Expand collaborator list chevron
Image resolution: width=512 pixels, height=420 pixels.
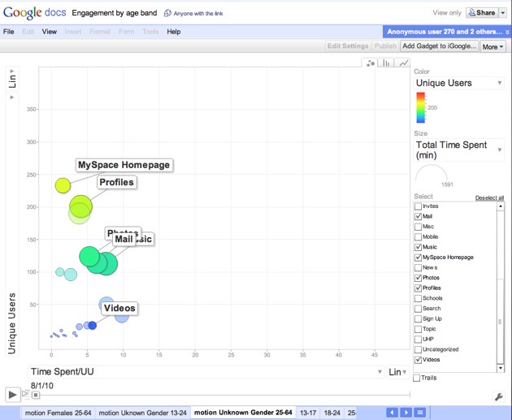pos(507,32)
